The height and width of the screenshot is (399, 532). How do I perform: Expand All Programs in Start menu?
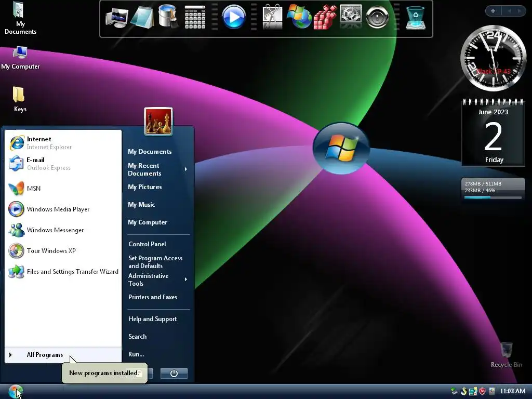click(x=63, y=354)
